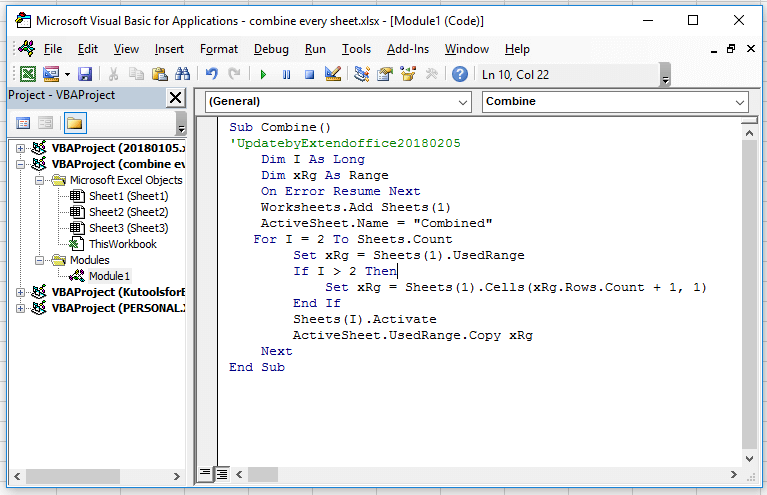Select Sheet2 (Sheet2) in project tree
The image size is (767, 495).
pos(128,212)
